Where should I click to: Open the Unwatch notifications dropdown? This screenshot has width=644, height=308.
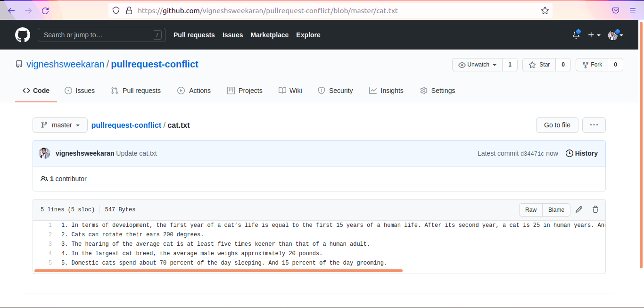(x=477, y=65)
